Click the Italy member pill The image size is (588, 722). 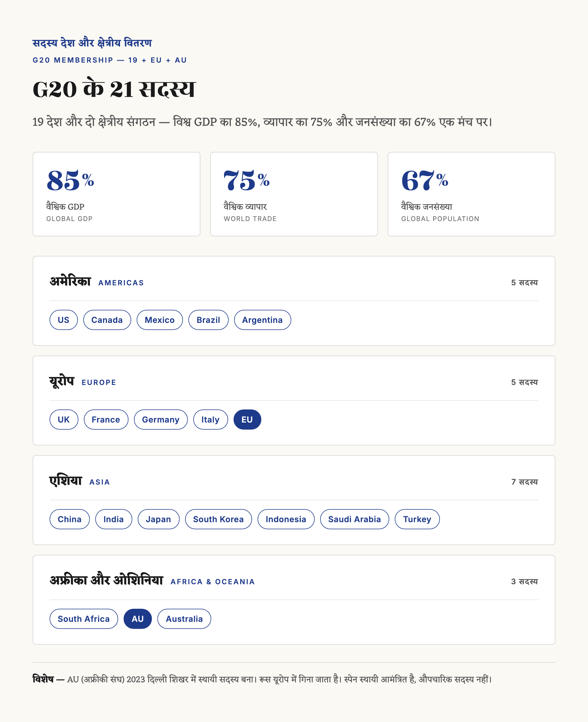click(x=210, y=419)
